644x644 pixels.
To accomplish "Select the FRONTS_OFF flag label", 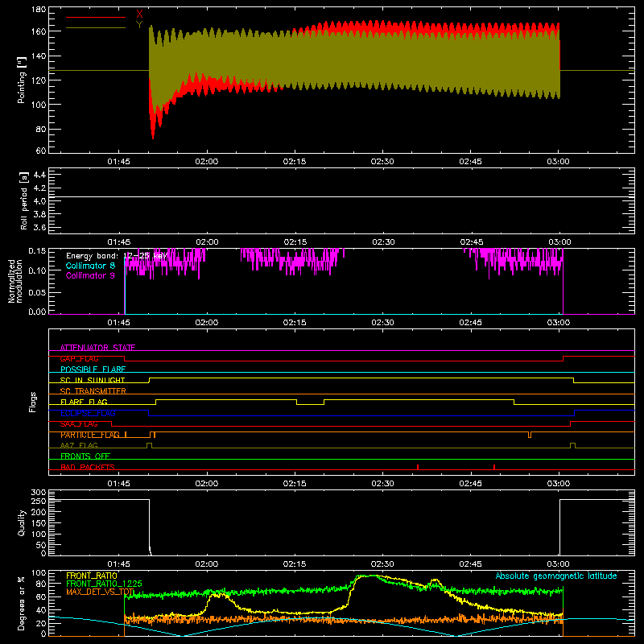I will (85, 456).
